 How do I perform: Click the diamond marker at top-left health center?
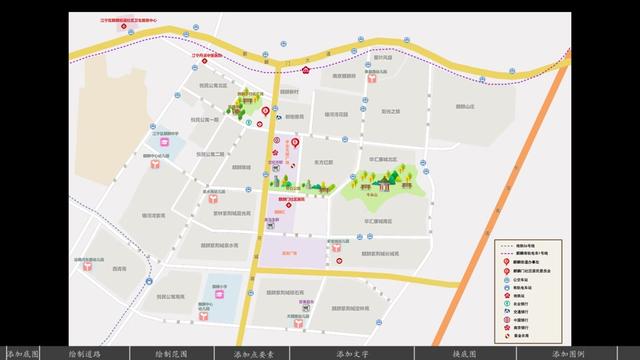(124, 26)
